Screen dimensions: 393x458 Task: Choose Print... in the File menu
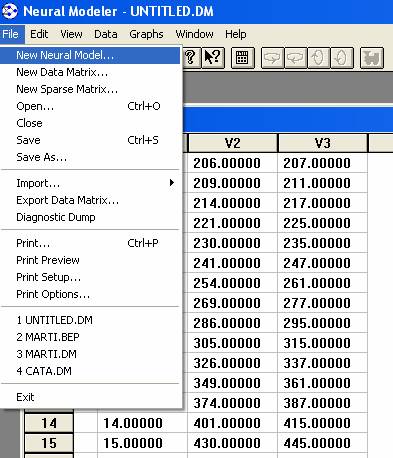90,243
